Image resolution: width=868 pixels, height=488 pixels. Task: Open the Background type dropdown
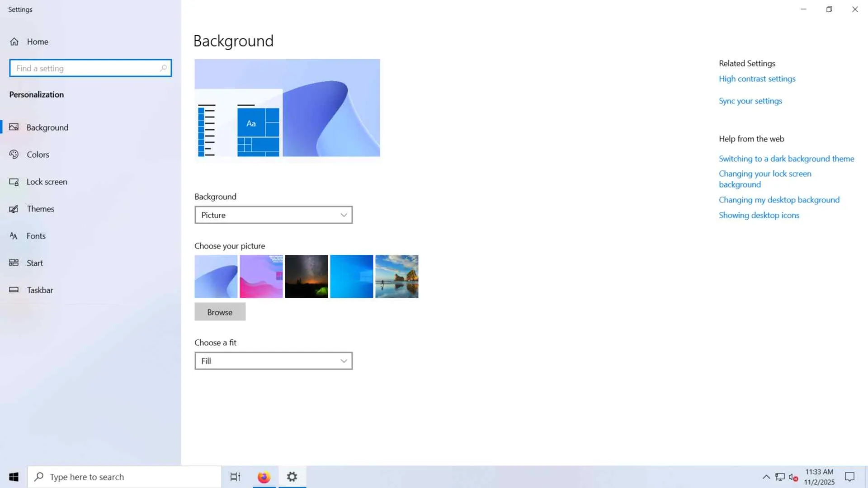coord(274,215)
